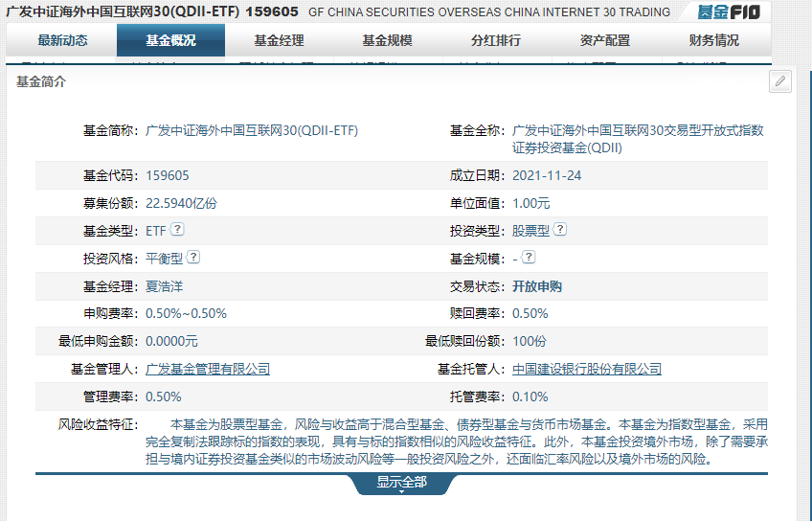Screen dimensions: 812x521
Task: Go to the 基金规模 tab
Action: [388, 40]
